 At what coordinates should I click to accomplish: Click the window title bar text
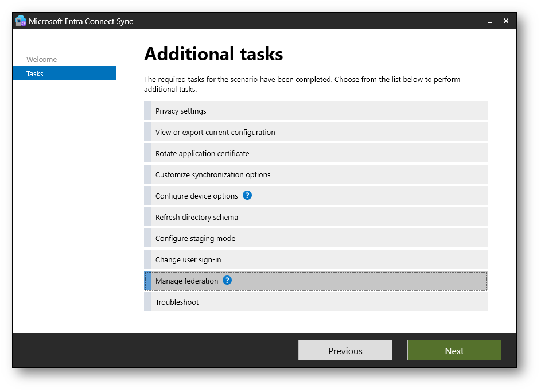coord(81,21)
